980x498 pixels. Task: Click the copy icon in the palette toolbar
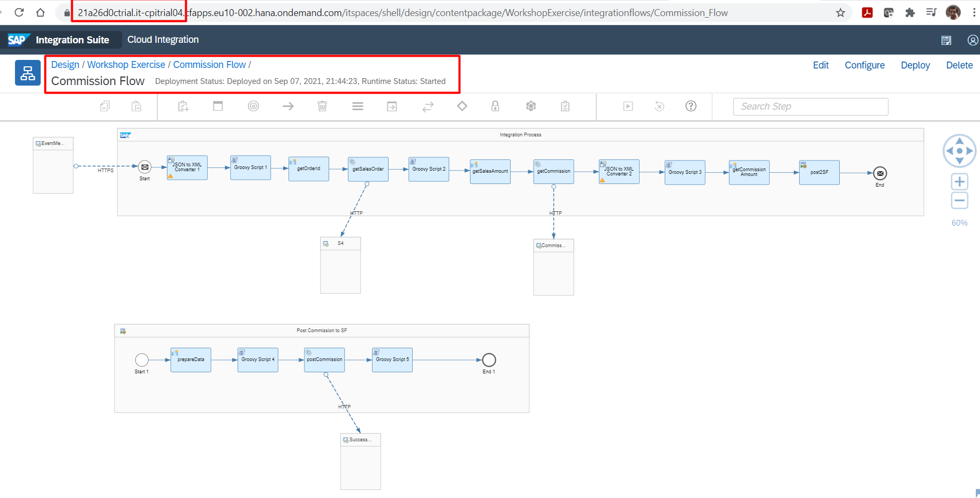(x=105, y=106)
